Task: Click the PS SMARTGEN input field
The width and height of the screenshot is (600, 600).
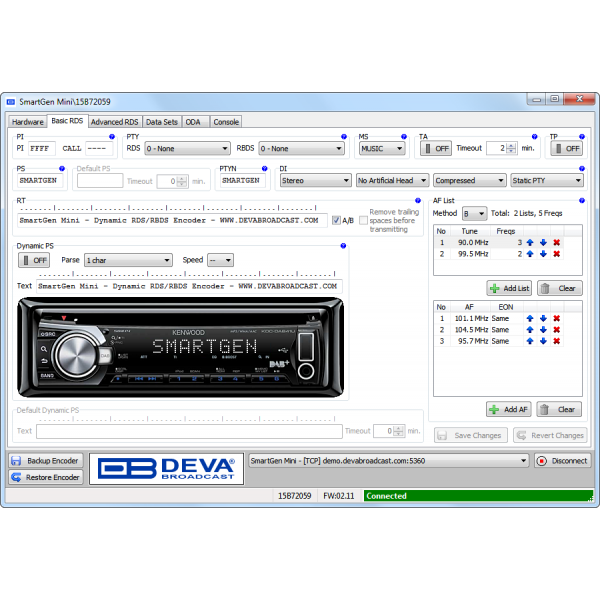Action: coord(41,180)
